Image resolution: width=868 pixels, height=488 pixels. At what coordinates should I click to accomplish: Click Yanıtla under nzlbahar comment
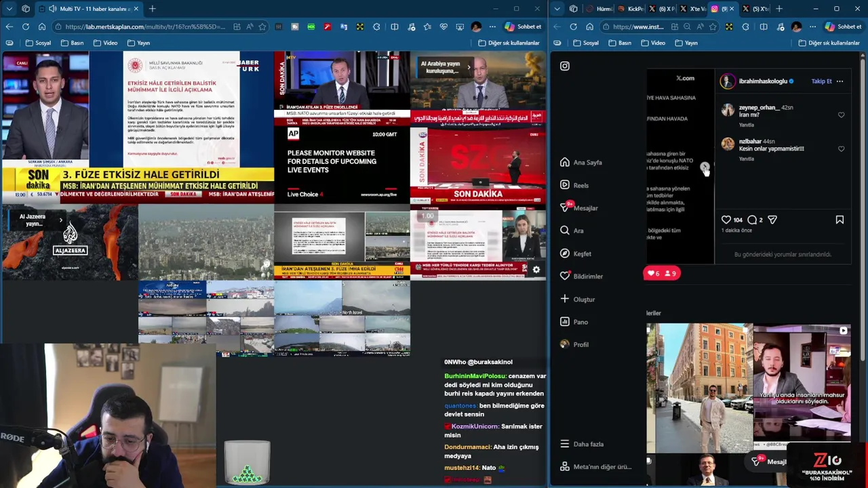746,159
